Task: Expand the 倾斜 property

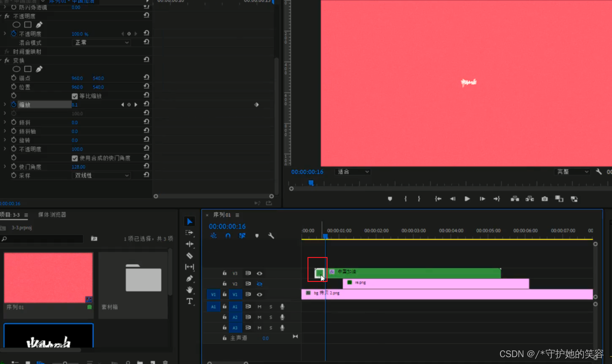Action: click(5, 122)
